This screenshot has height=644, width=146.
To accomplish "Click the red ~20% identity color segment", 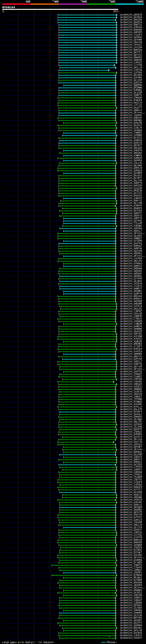I will pyautogui.click(x=16, y=4).
